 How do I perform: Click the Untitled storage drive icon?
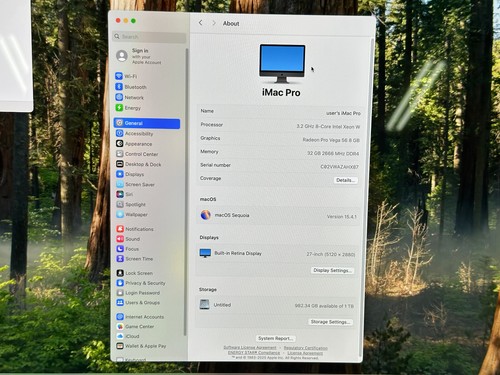pyautogui.click(x=204, y=304)
